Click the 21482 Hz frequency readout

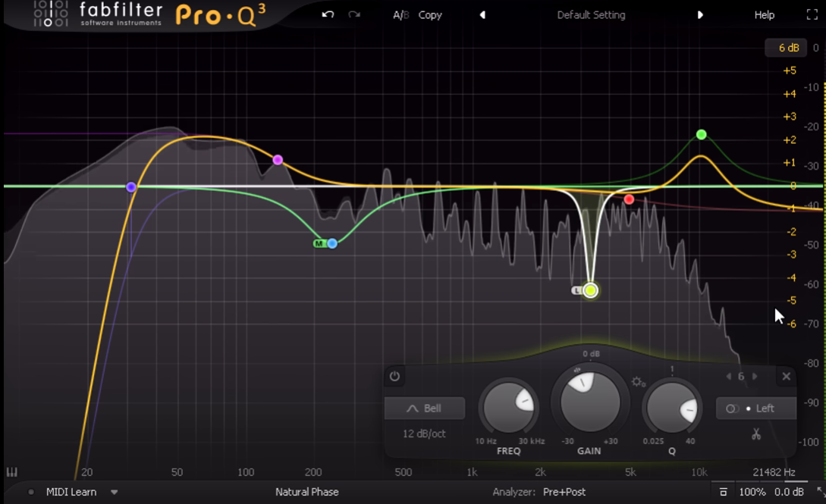click(x=774, y=472)
